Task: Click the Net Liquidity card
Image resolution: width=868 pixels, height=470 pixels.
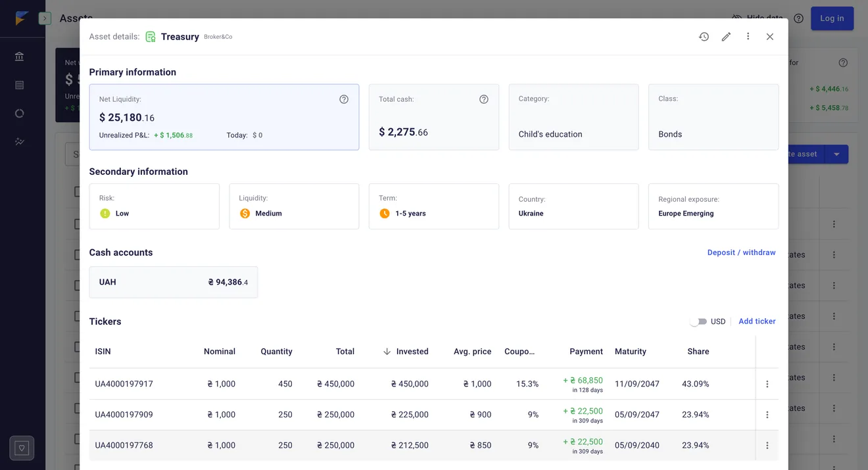Action: [224, 117]
